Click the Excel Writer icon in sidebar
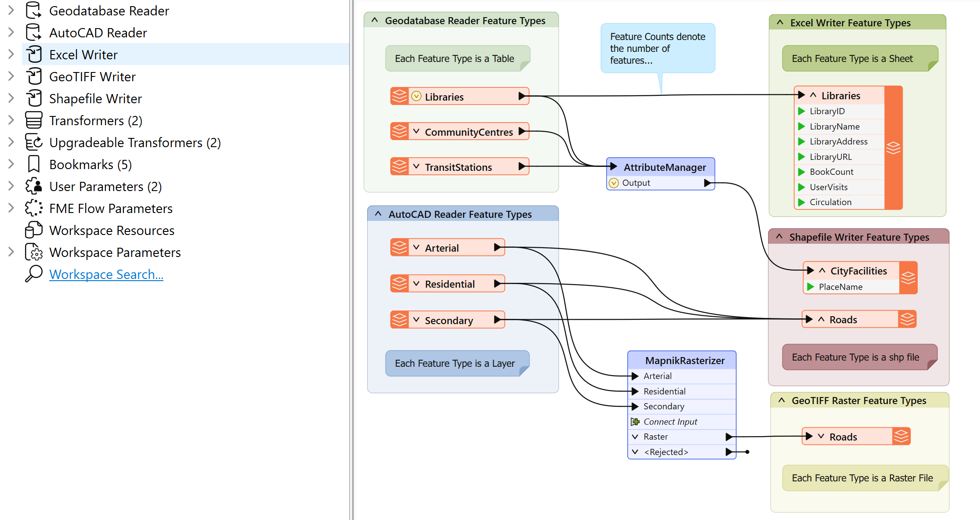This screenshot has height=520, width=980. pyautogui.click(x=33, y=54)
